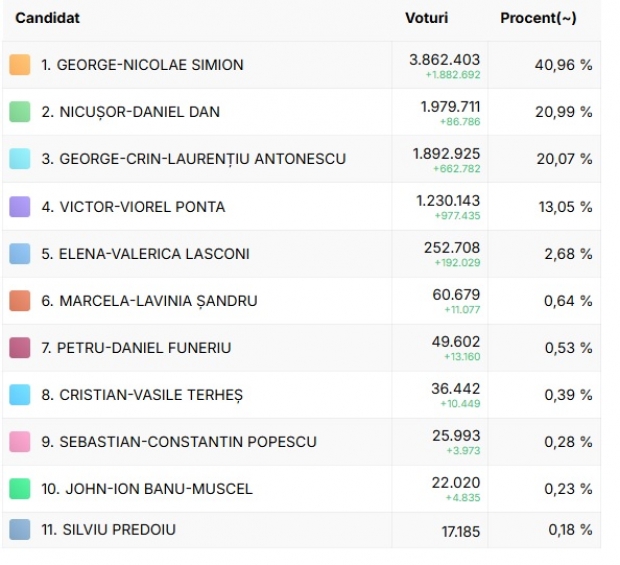The width and height of the screenshot is (620, 565).
Task: Sort by the Voturi column header
Action: click(x=427, y=18)
